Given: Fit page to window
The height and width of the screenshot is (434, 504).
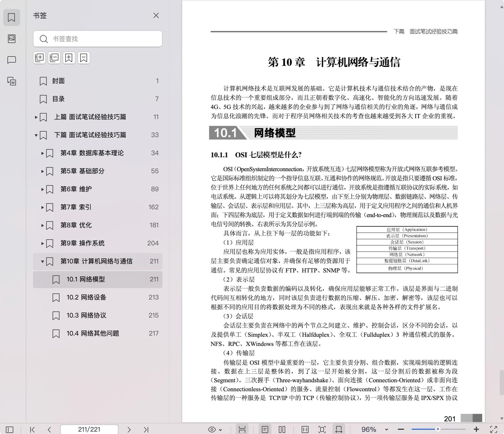Looking at the screenshot, I should point(322,429).
